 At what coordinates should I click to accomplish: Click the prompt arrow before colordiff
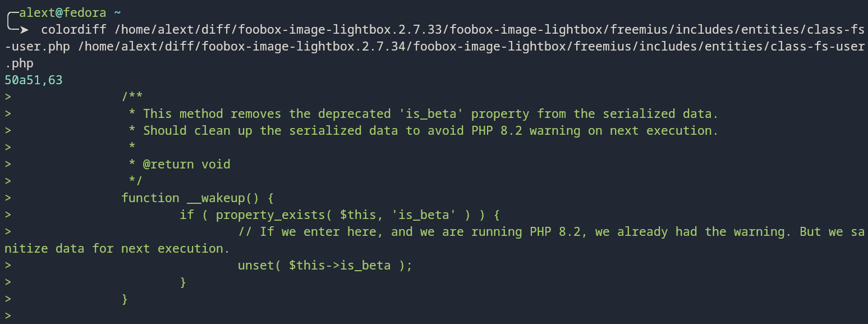[25, 29]
